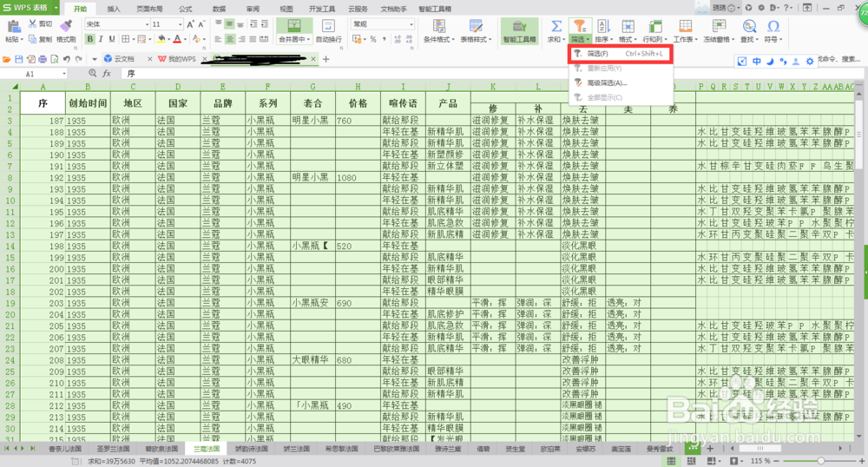Click the Wrap Text (自动换行) icon

(328, 26)
